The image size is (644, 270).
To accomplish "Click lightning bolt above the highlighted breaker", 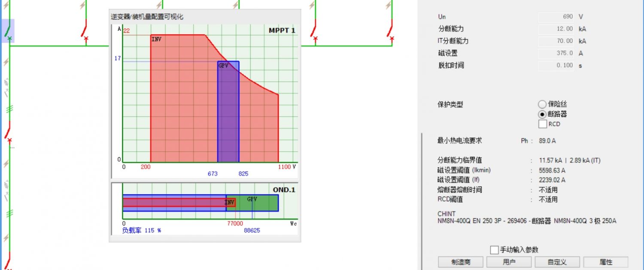I will (6, 6).
